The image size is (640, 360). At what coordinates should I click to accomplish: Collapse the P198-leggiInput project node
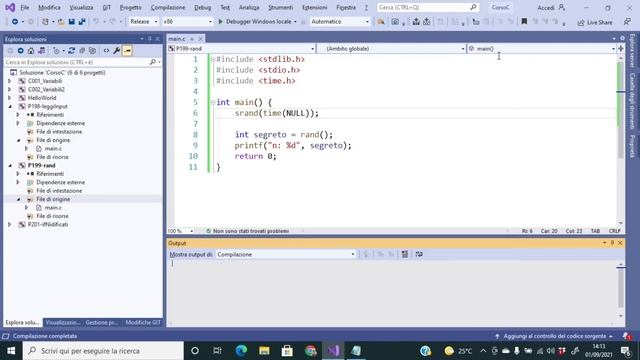click(10, 107)
